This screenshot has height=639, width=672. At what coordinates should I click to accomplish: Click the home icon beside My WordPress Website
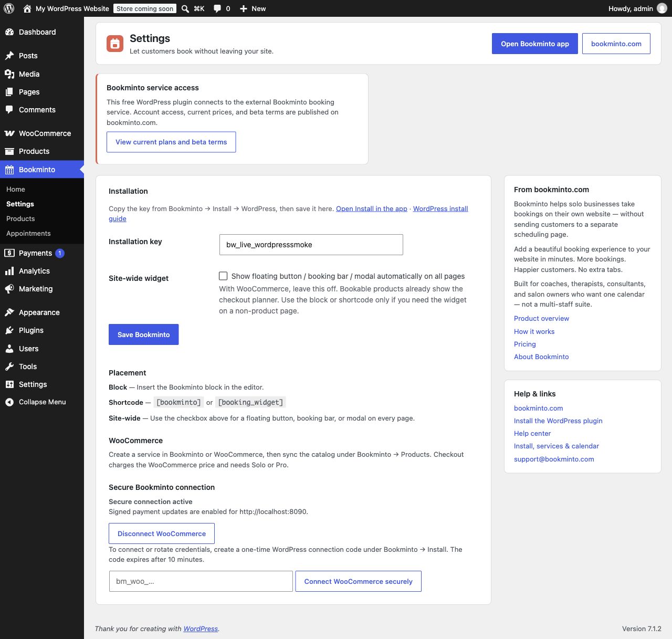[27, 8]
